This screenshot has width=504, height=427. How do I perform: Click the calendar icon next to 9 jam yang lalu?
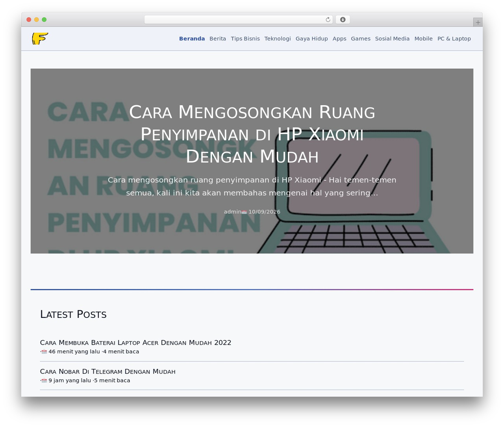tap(44, 381)
